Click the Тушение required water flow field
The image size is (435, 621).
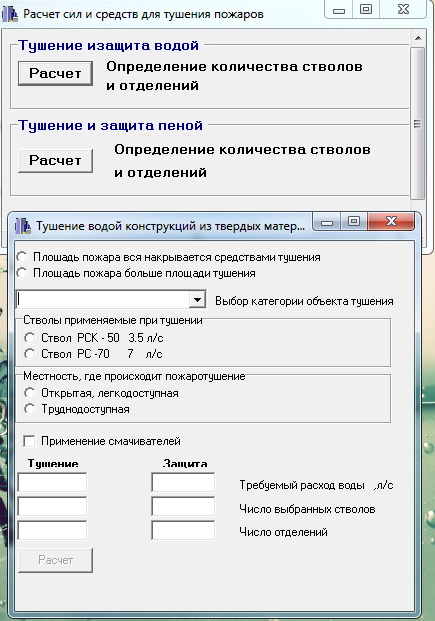point(52,483)
